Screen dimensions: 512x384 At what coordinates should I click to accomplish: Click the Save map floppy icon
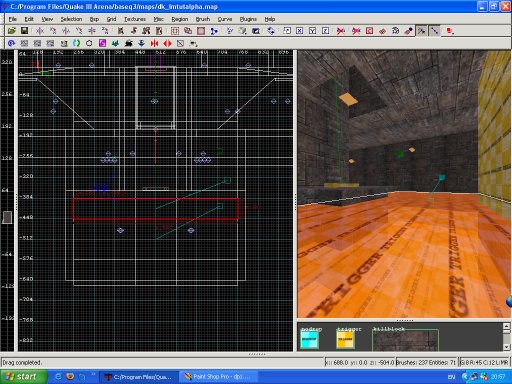pos(24,31)
